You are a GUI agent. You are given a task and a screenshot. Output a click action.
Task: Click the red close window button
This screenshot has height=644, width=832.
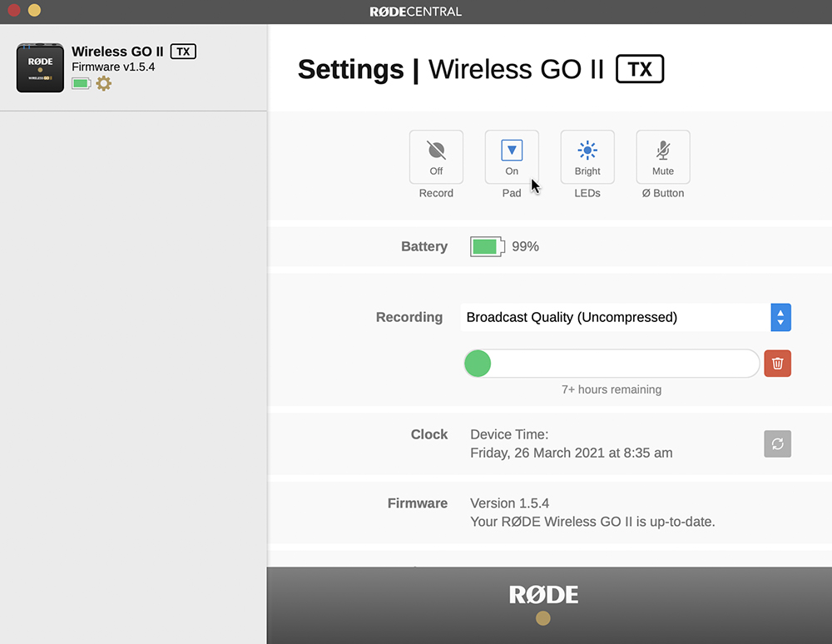[13, 10]
